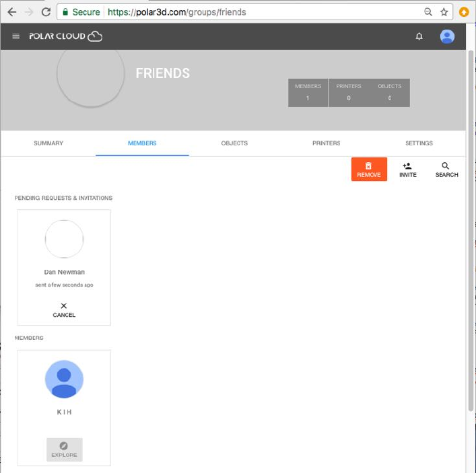The width and height of the screenshot is (476, 473).
Task: Click the Members count box
Action: pyautogui.click(x=308, y=93)
